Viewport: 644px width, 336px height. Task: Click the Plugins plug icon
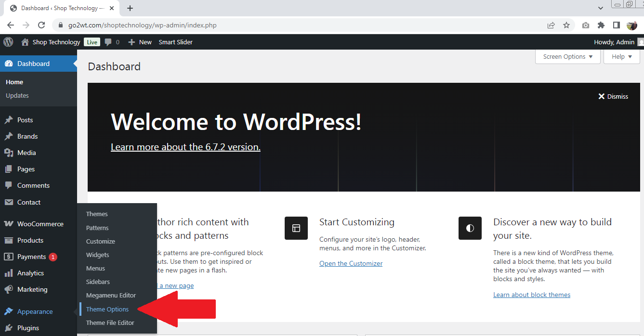[x=9, y=328]
